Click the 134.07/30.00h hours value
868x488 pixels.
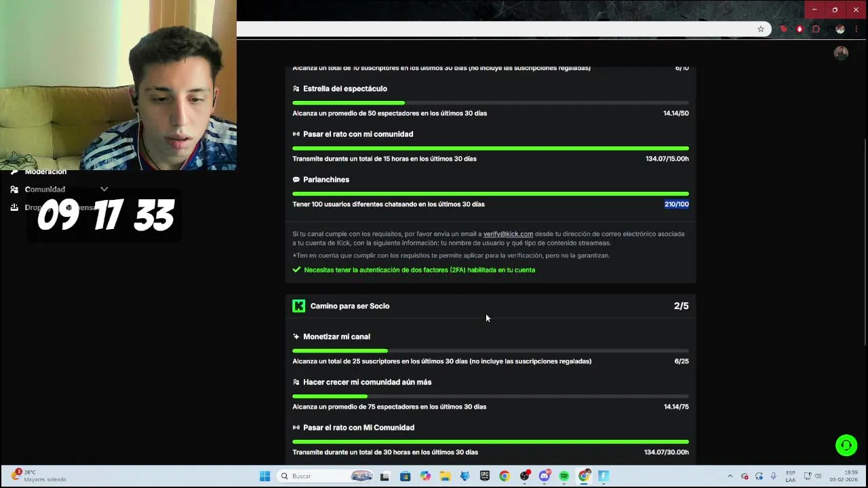[667, 452]
